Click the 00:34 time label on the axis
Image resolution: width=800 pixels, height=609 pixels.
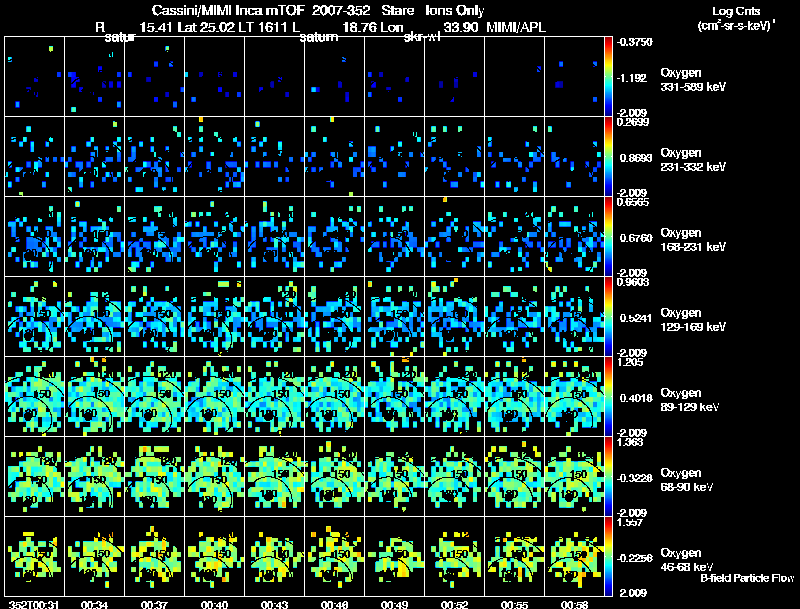95,604
